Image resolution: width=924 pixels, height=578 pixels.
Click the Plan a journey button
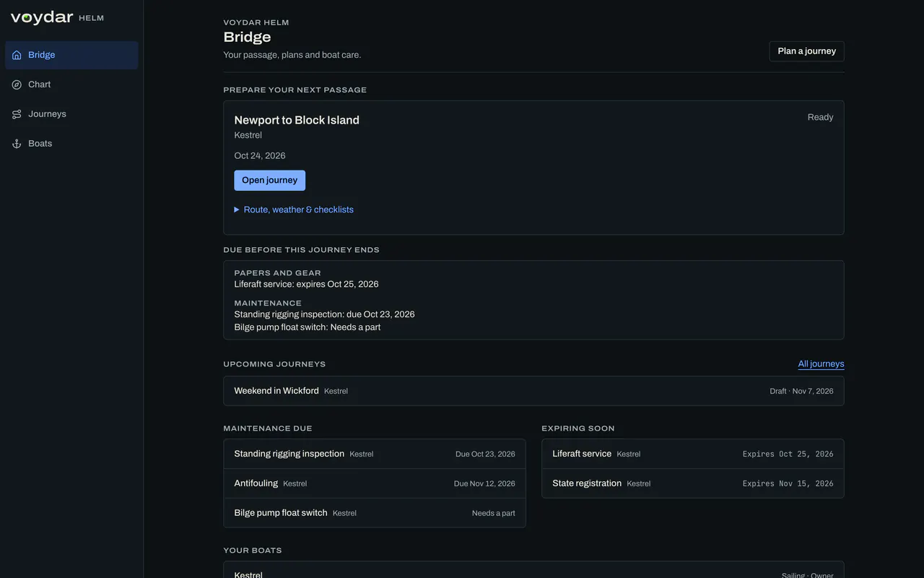coord(806,51)
